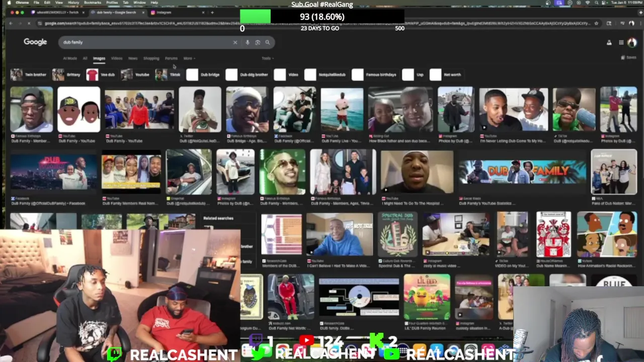Viewport: 644px width, 362px height.
Task: Open a new tab with the plus button
Action: click(x=212, y=12)
